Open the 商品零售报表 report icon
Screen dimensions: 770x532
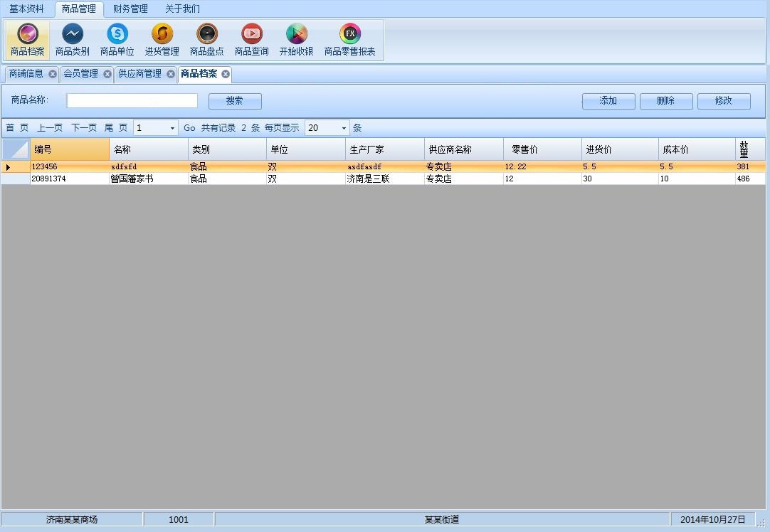click(x=349, y=39)
